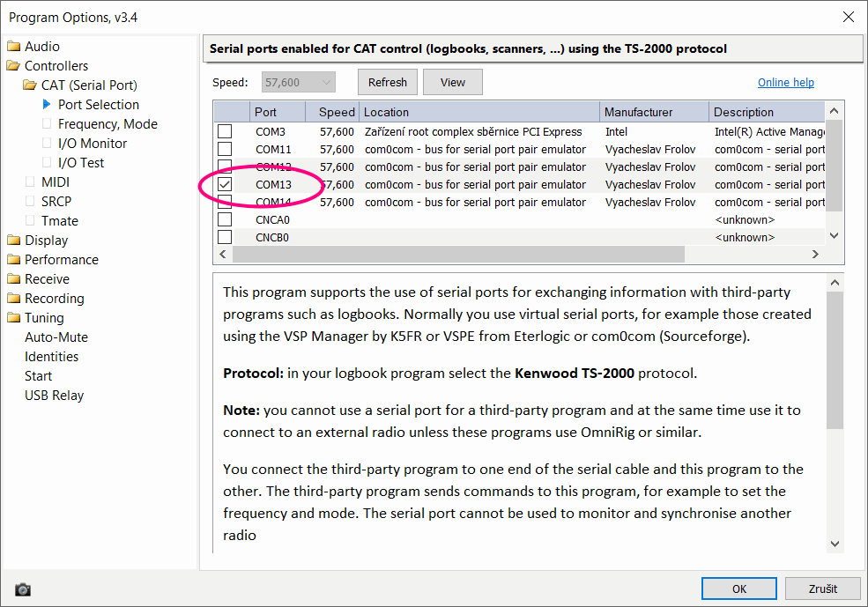
Task: Click the COM3 location text
Action: pyautogui.click(x=473, y=131)
